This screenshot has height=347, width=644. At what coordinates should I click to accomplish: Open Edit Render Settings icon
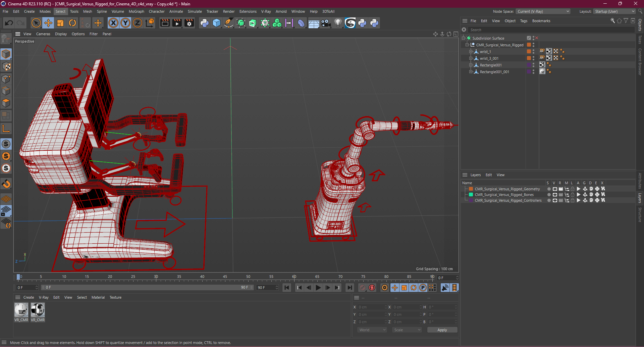[190, 23]
